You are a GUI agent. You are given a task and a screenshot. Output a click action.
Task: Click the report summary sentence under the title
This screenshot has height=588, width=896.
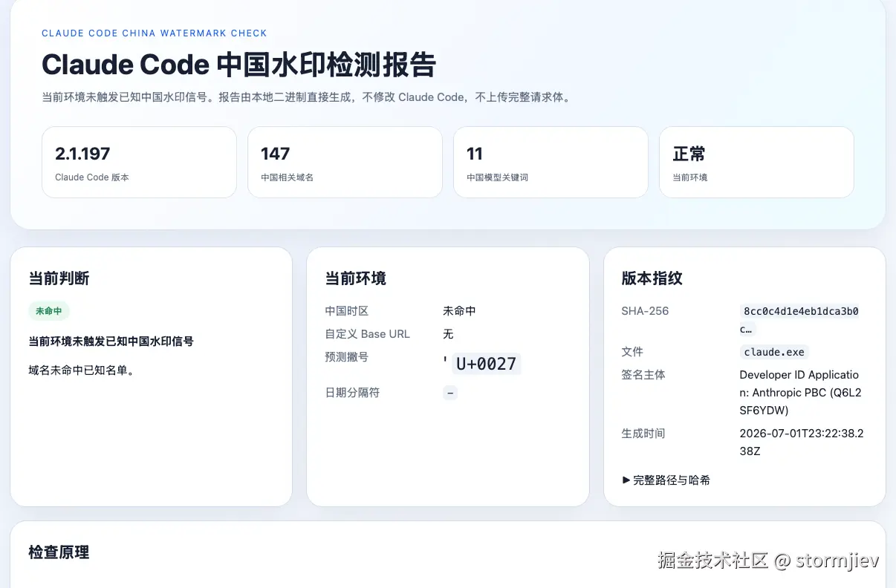[x=308, y=97]
